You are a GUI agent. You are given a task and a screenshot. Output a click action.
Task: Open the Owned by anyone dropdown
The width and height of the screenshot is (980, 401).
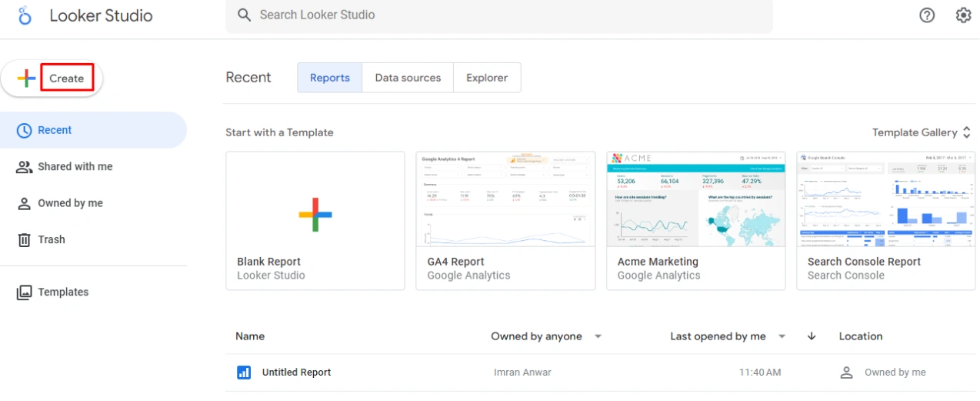pyautogui.click(x=546, y=336)
